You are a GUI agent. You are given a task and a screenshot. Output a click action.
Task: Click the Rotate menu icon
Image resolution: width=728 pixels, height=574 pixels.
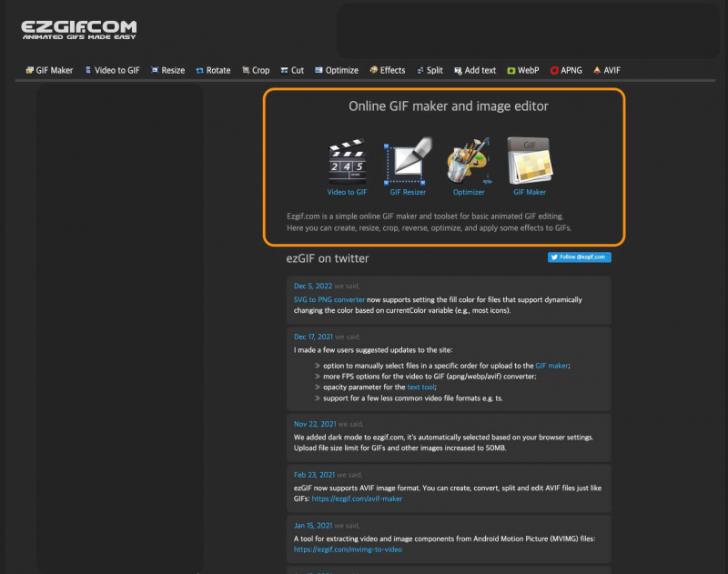[199, 71]
